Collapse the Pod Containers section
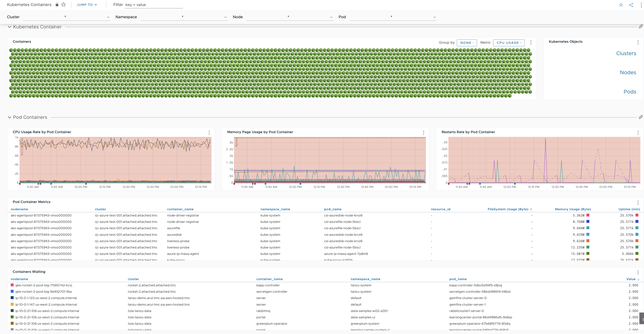The width and height of the screenshot is (644, 334). 9,117
